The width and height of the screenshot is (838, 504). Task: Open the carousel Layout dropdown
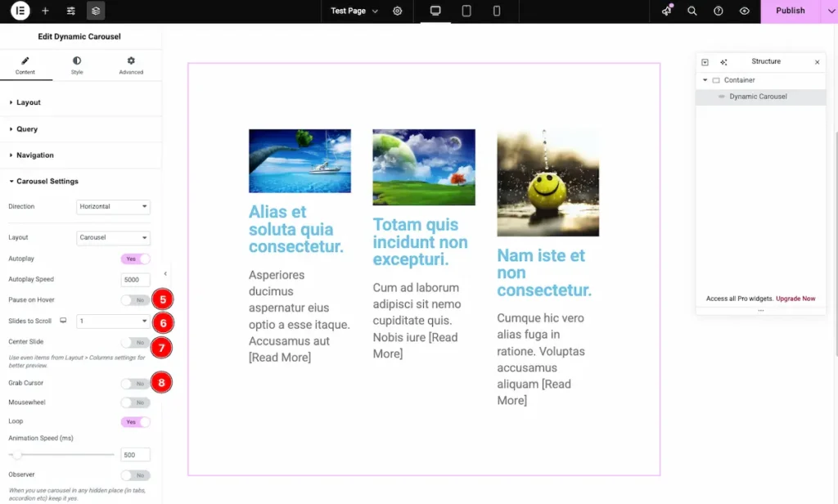tap(113, 238)
